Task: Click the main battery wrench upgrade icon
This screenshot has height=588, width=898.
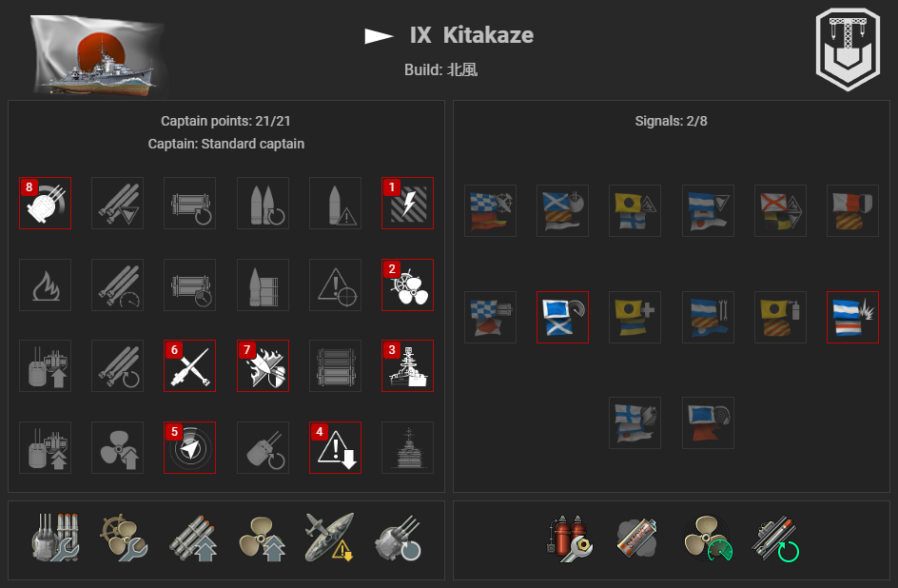Action: click(x=55, y=538)
